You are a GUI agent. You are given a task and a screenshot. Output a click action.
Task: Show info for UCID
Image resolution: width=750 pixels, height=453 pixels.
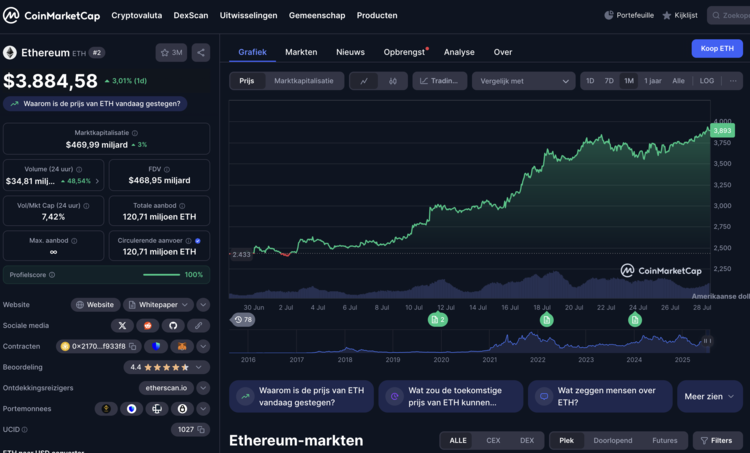click(x=24, y=430)
